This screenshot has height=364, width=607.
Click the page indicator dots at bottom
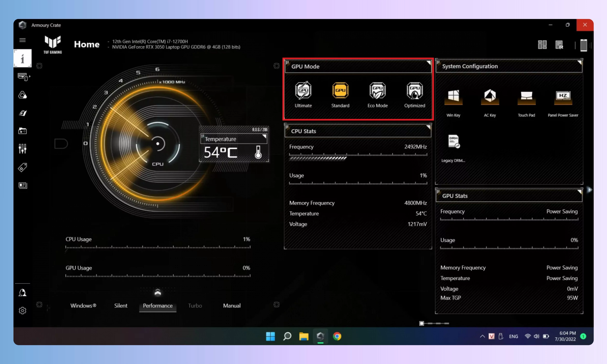point(434,323)
